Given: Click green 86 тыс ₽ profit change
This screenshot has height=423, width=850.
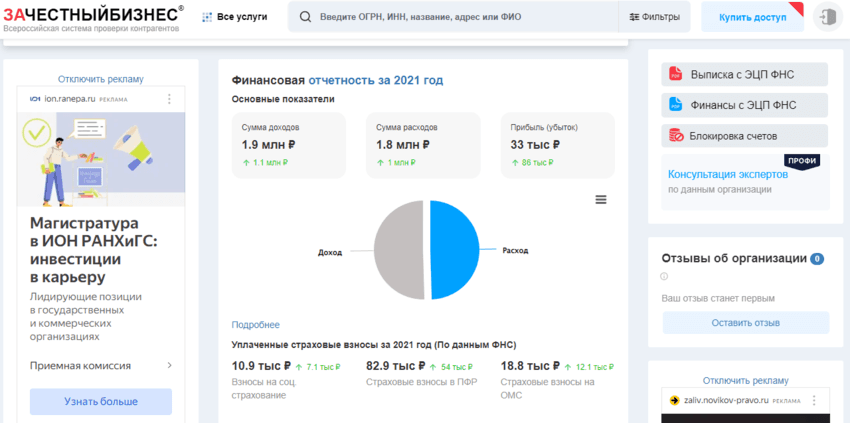Looking at the screenshot, I should click(533, 162).
